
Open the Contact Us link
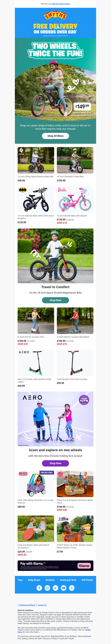click(x=42, y=605)
